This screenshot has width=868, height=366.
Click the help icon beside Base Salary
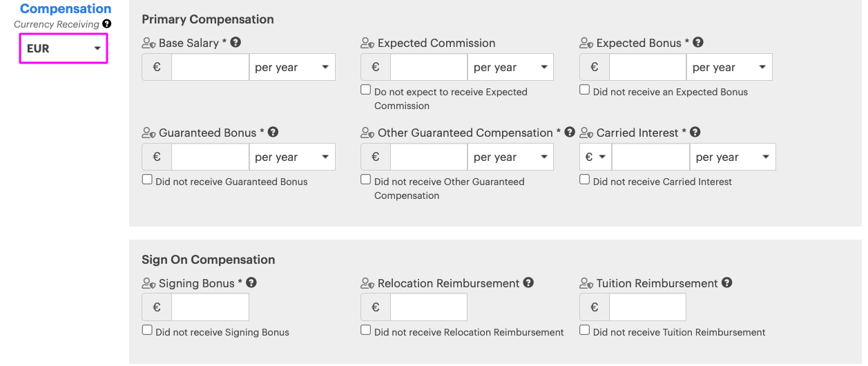pyautogui.click(x=235, y=43)
